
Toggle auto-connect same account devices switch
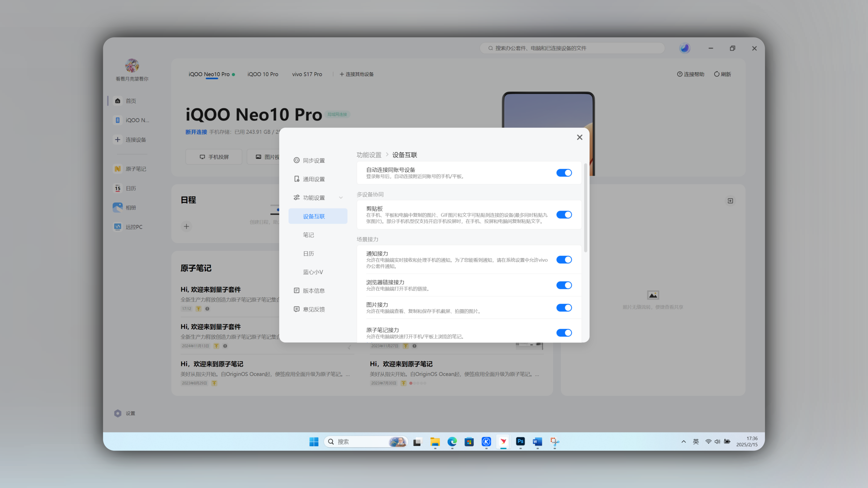tap(564, 173)
